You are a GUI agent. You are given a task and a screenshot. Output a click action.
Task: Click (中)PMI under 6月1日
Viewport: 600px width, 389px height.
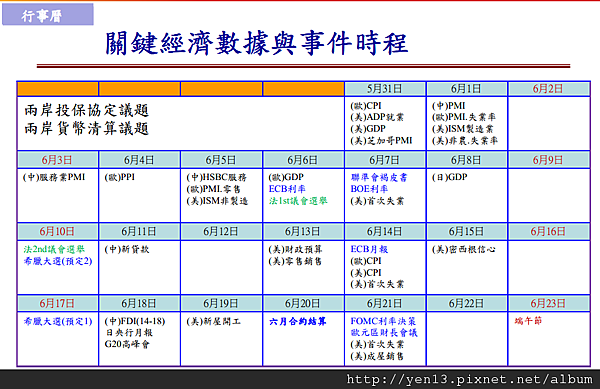click(x=448, y=106)
